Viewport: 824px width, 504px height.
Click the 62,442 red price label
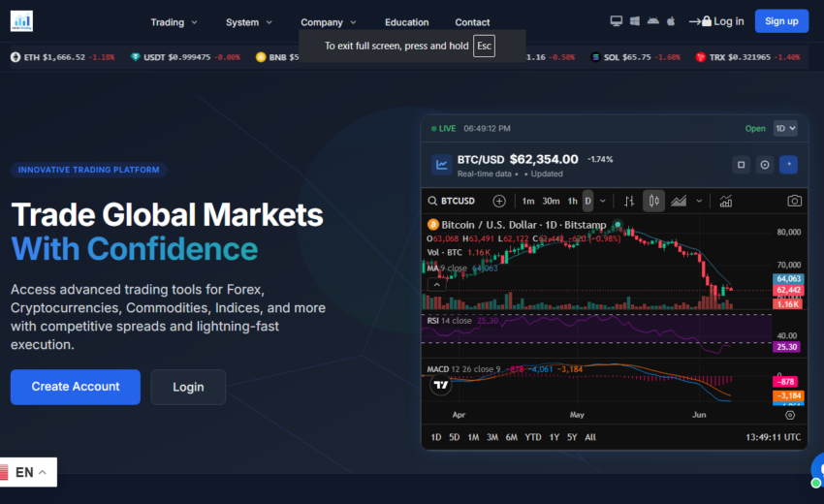coord(788,290)
